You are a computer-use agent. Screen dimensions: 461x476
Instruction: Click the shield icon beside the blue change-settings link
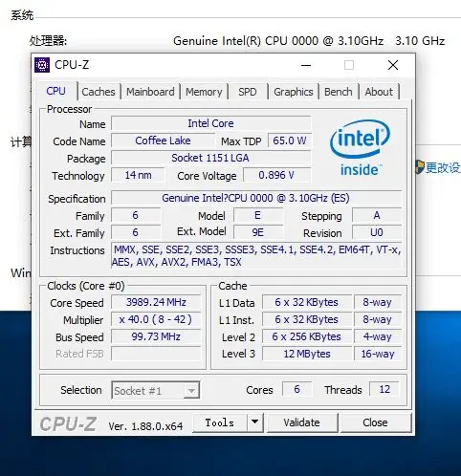point(420,167)
